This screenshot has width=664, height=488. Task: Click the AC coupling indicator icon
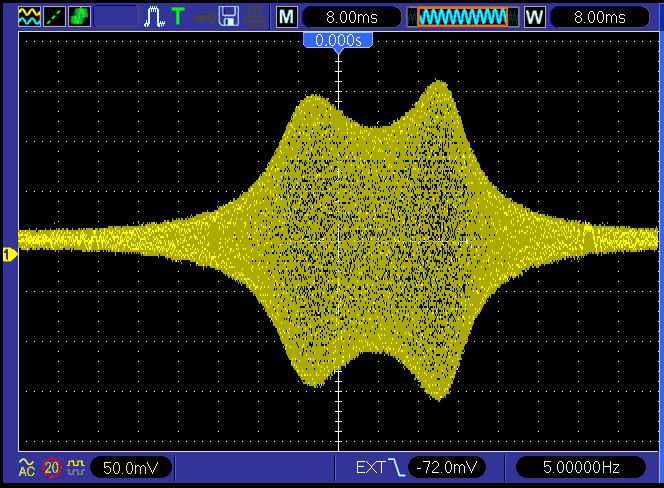(x=27, y=468)
